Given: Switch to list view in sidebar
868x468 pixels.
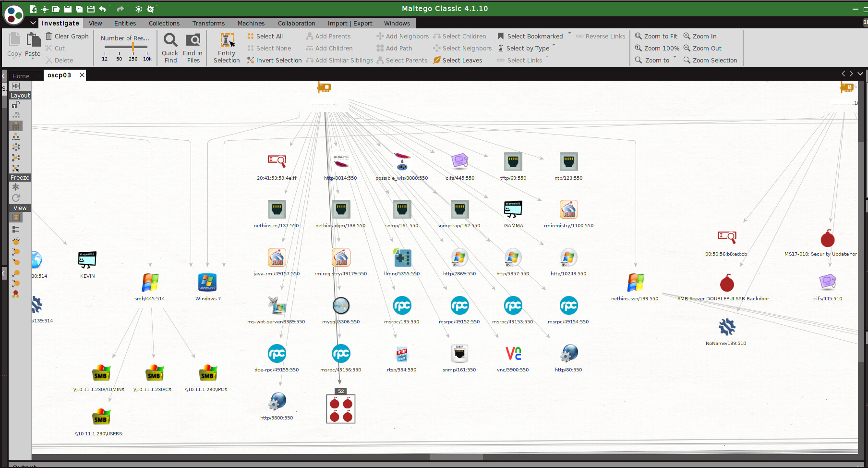Looking at the screenshot, I should click(x=16, y=229).
